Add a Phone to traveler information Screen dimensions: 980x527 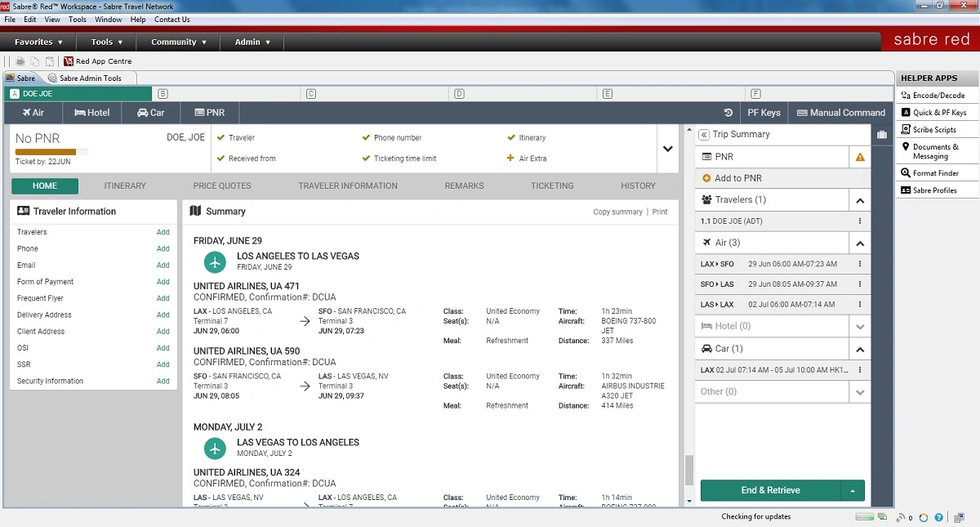[163, 248]
